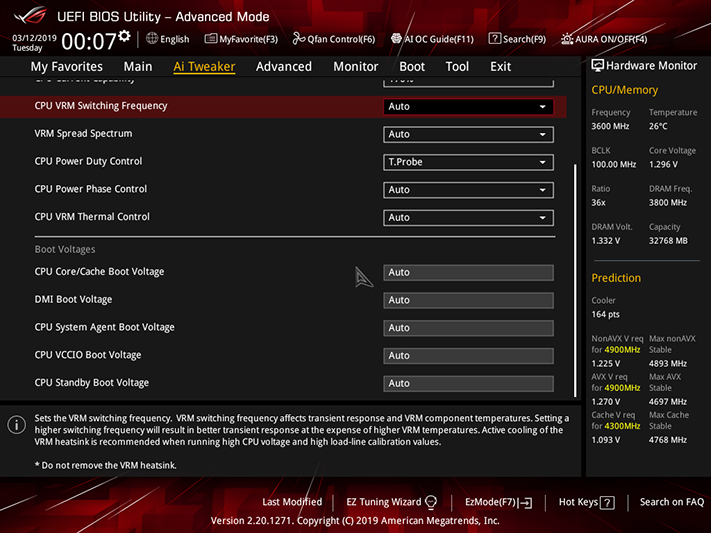Screen dimensions: 711x533
Task: Open Search(F9) tool
Action: [x=517, y=39]
